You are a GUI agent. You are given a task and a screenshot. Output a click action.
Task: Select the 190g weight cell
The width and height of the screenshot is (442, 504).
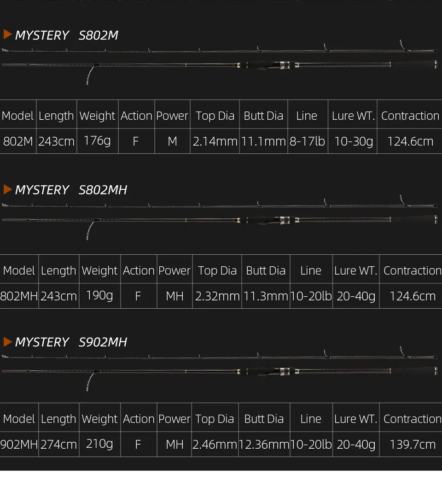pos(100,296)
